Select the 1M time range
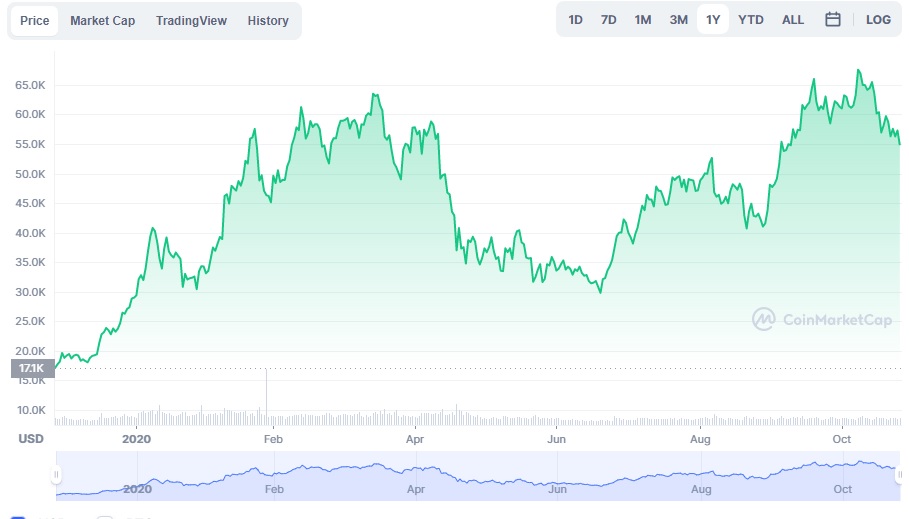The height and width of the screenshot is (519, 909). (x=643, y=20)
